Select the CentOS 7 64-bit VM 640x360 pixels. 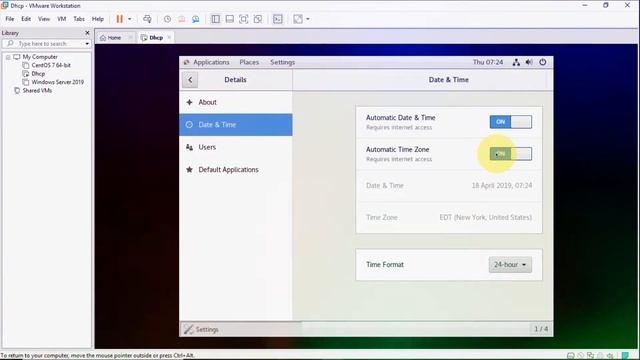click(x=51, y=65)
